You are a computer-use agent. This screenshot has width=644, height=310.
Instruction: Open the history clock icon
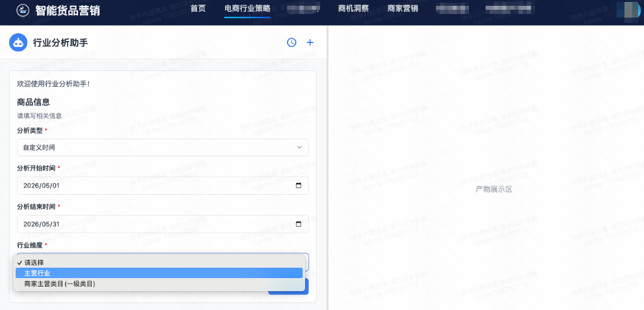pos(291,42)
